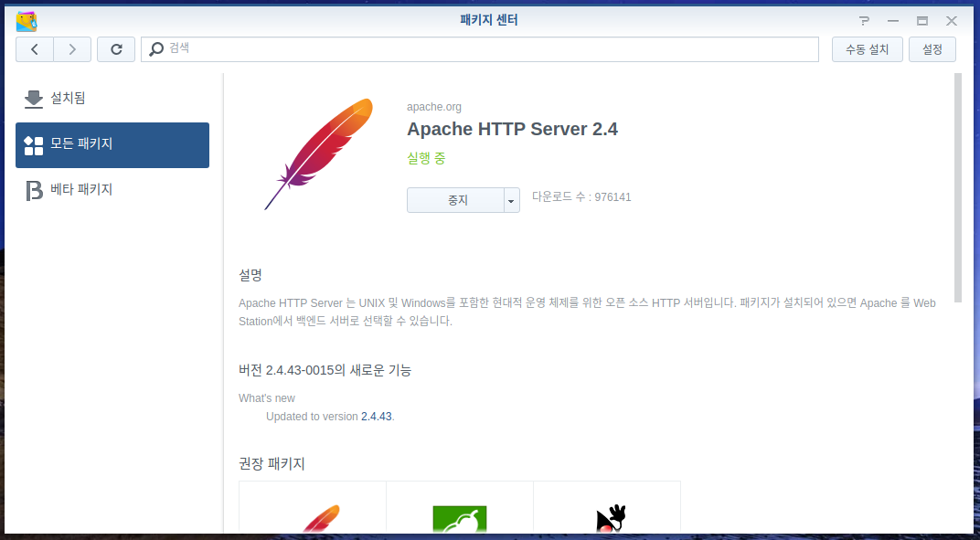Maximize the 패키지 센터 window
This screenshot has width=980, height=540.
pyautogui.click(x=922, y=21)
